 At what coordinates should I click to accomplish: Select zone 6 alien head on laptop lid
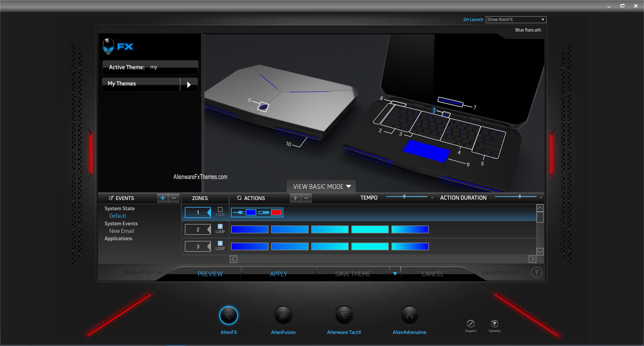coord(263,107)
